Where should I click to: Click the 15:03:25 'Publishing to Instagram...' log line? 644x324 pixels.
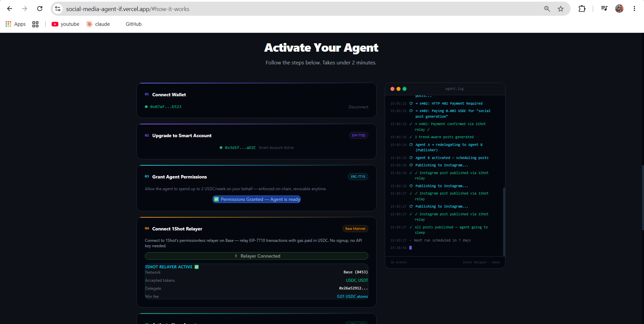point(441,165)
